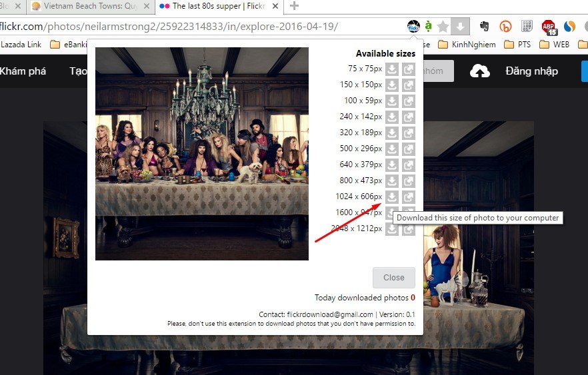Bookmark this page with the star icon
588x375 pixels.
443,27
